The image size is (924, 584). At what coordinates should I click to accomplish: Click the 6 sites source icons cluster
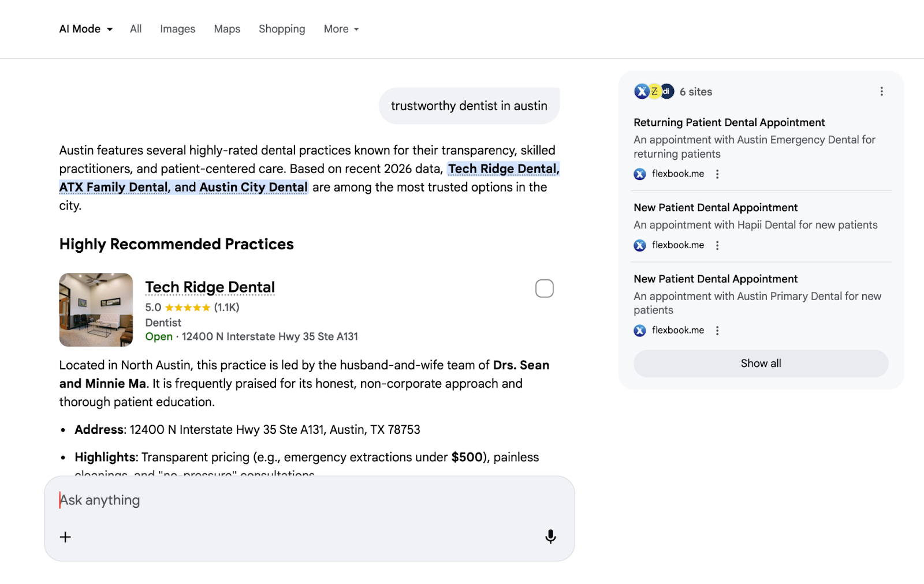pos(654,92)
